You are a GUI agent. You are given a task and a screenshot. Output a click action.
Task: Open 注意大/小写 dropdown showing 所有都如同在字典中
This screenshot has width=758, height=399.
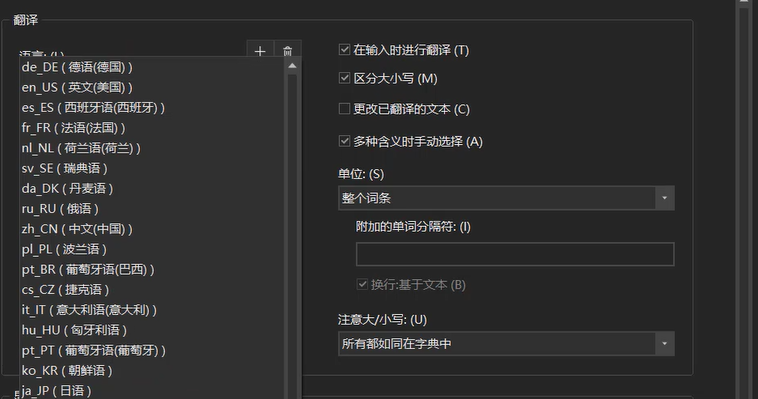[x=506, y=343]
